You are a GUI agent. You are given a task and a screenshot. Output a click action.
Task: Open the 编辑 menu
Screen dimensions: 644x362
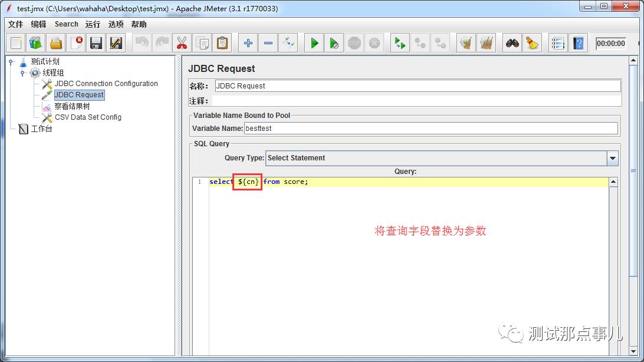click(38, 24)
